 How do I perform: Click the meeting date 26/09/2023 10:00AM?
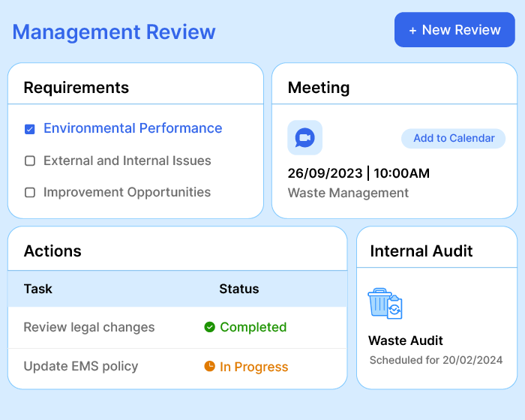coord(358,173)
